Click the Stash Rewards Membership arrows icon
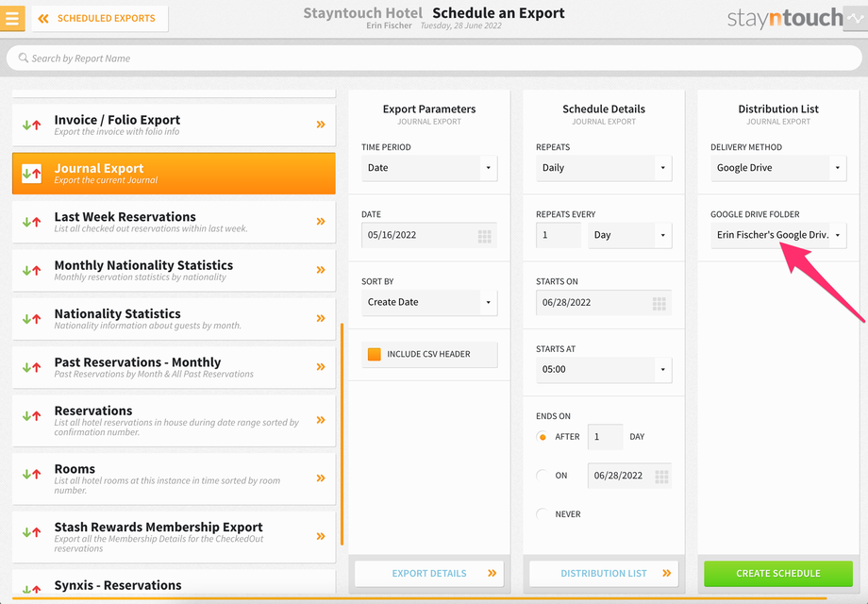Image resolution: width=868 pixels, height=604 pixels. pos(31,532)
